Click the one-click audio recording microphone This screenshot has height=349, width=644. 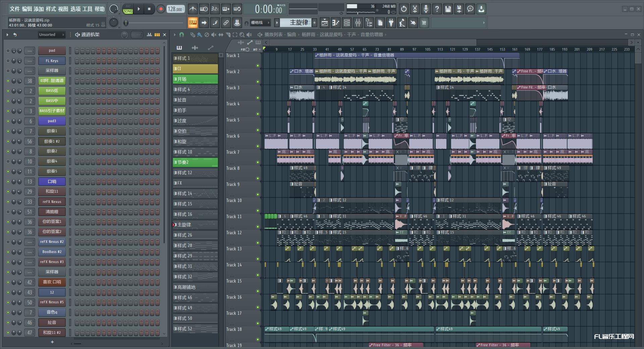click(x=426, y=9)
